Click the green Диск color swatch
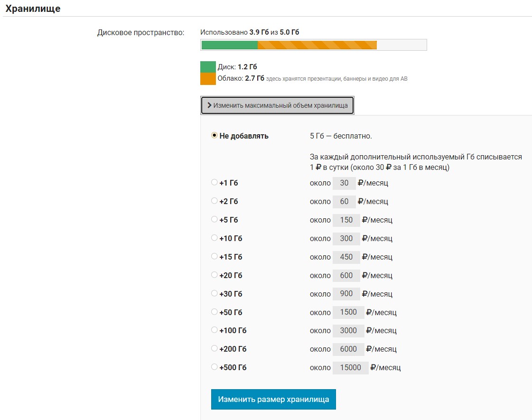The image size is (532, 420). (208, 67)
